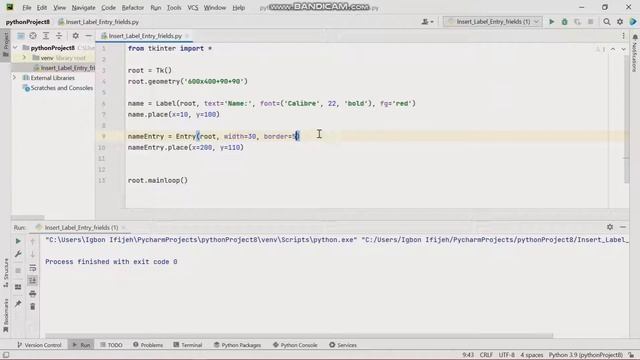The height and width of the screenshot is (360, 640).
Task: Click the 9:43 cursor position indicator
Action: (x=468, y=355)
